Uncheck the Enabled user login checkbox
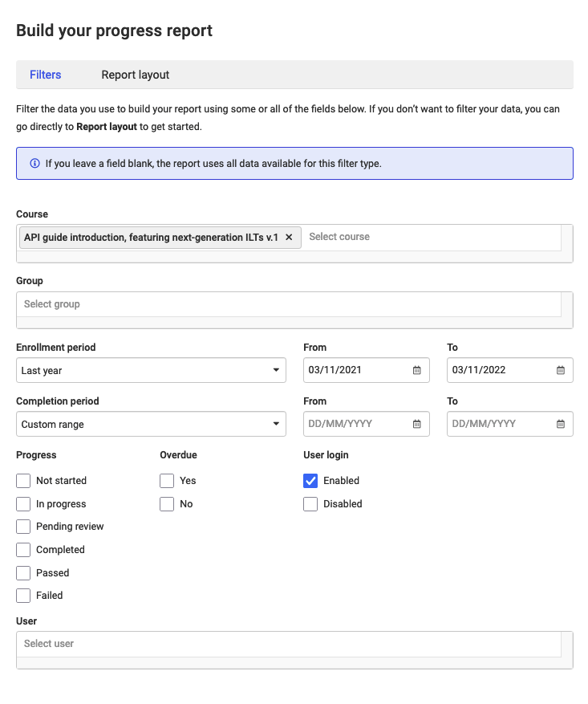 [310, 481]
